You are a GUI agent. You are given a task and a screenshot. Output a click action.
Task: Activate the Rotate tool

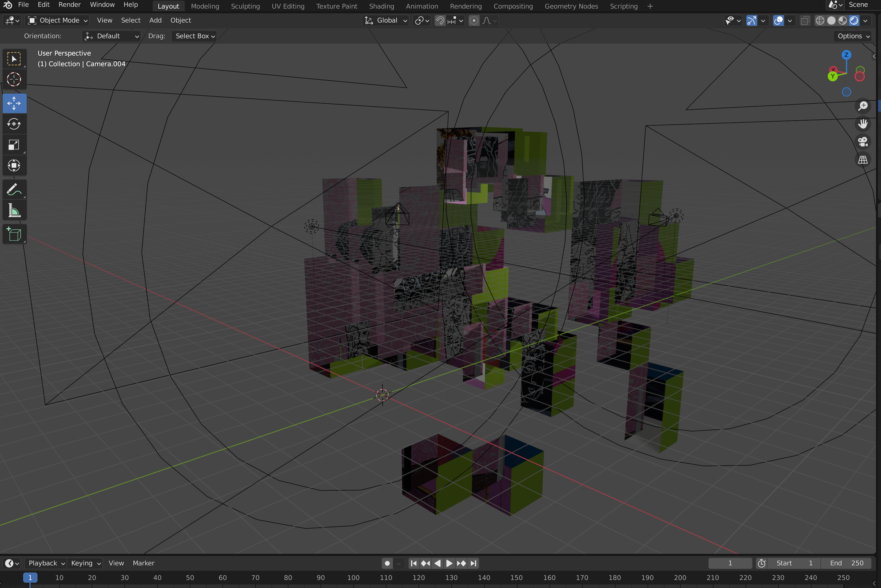point(14,124)
